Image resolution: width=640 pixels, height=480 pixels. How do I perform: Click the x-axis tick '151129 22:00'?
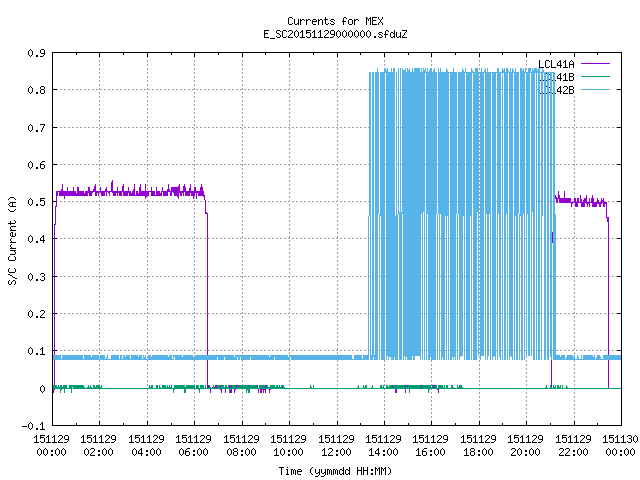573,446
